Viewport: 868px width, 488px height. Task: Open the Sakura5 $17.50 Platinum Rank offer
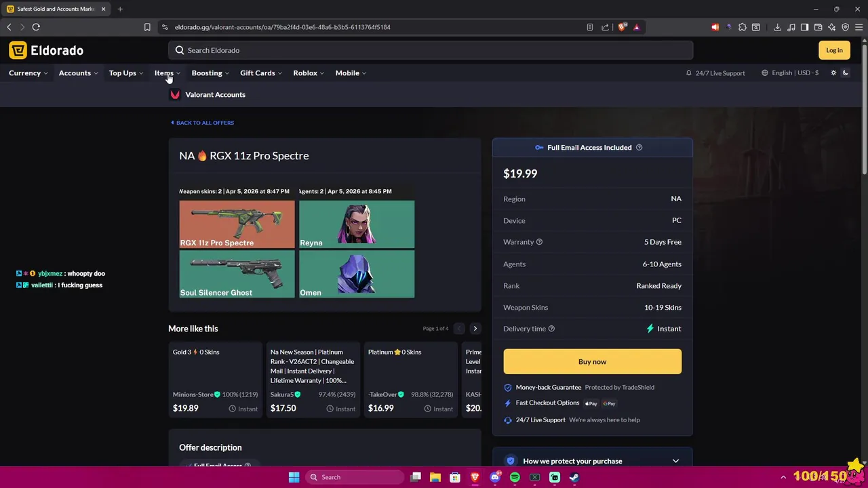[313, 380]
